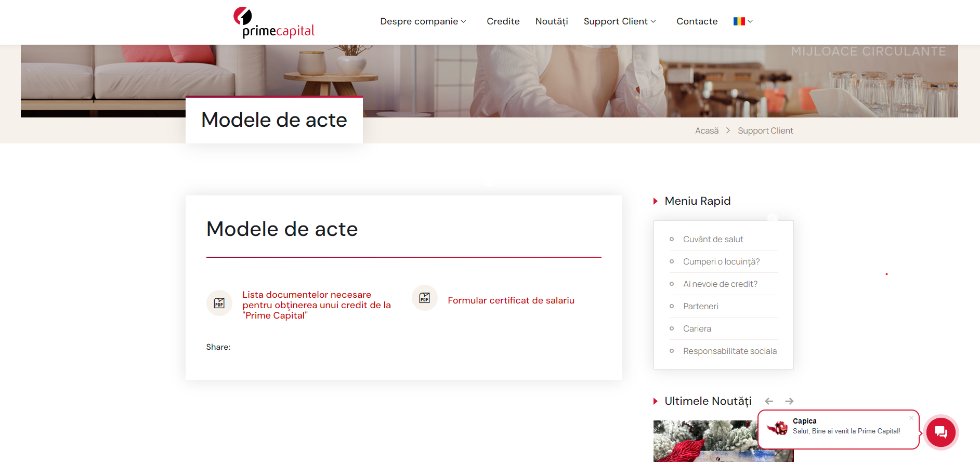
Task: Select Cuvânt de salut in Meniu Rapid
Action: (713, 239)
